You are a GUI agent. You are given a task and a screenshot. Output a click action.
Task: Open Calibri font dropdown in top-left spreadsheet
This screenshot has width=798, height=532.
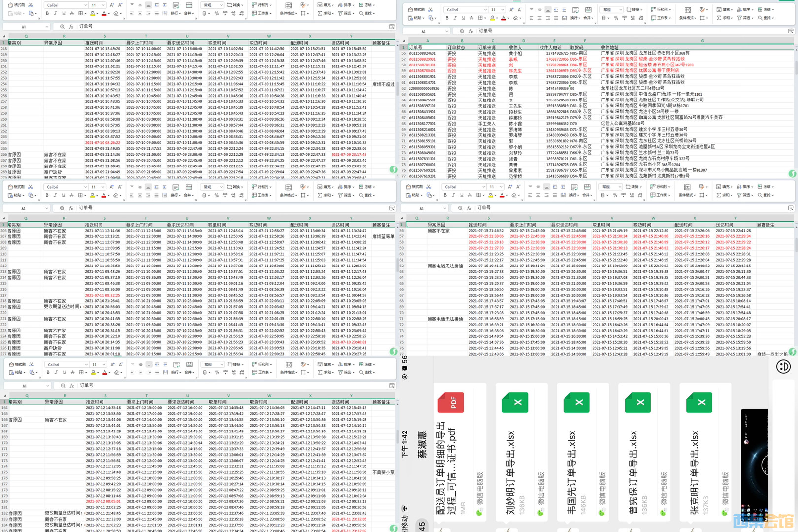click(x=66, y=5)
